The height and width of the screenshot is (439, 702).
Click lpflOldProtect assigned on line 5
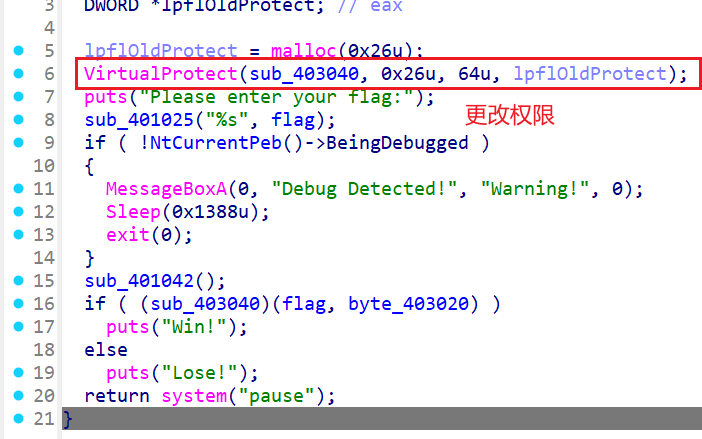[161, 51]
